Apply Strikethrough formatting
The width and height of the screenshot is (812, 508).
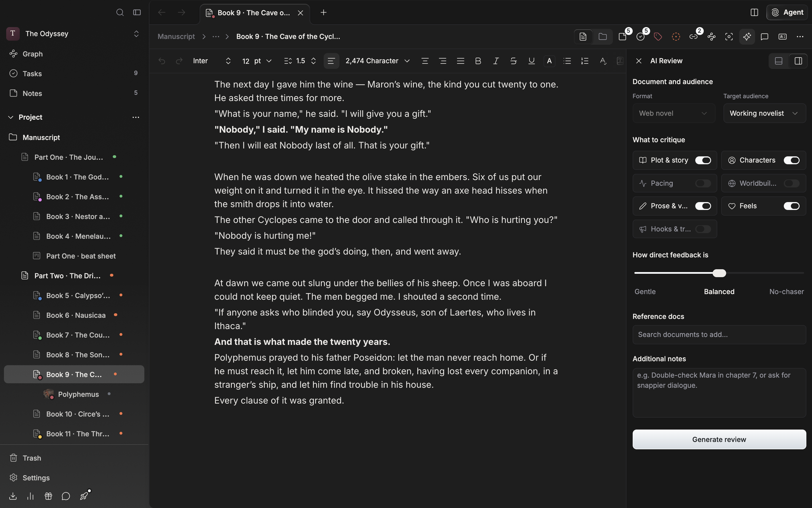514,61
